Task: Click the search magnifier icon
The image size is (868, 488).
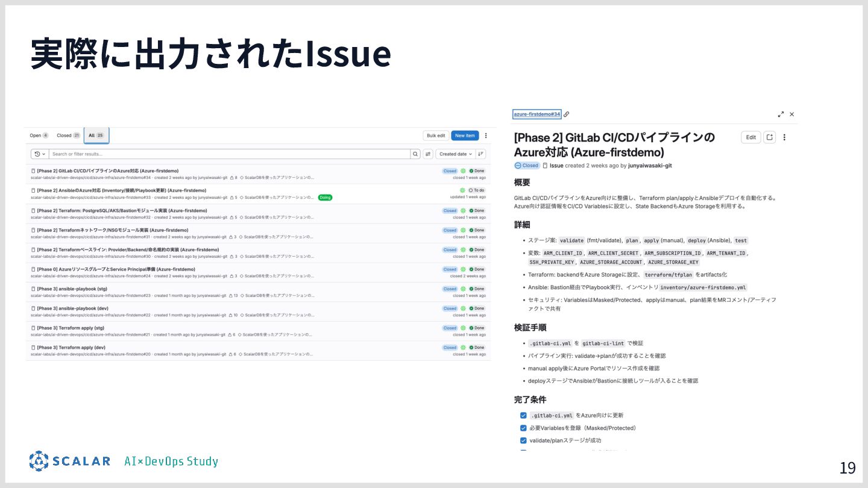Action: [415, 154]
